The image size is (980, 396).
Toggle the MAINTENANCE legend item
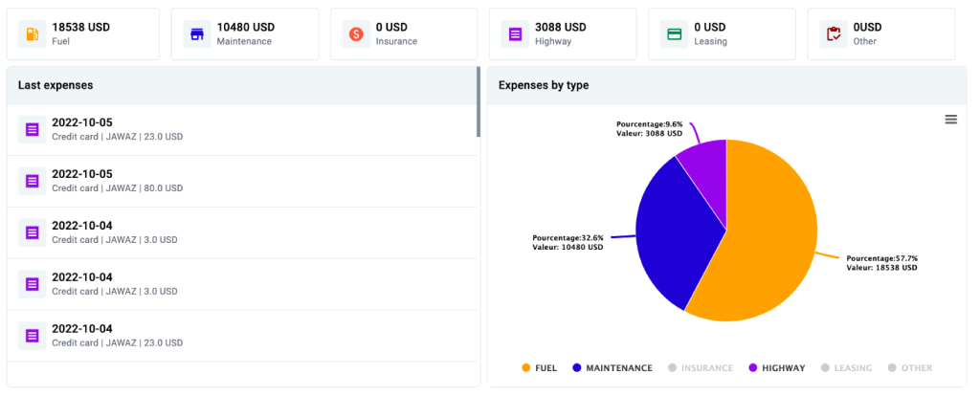point(612,368)
